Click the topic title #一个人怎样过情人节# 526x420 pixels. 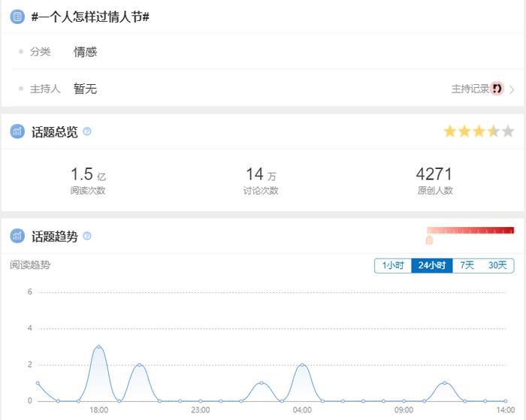[x=90, y=17]
